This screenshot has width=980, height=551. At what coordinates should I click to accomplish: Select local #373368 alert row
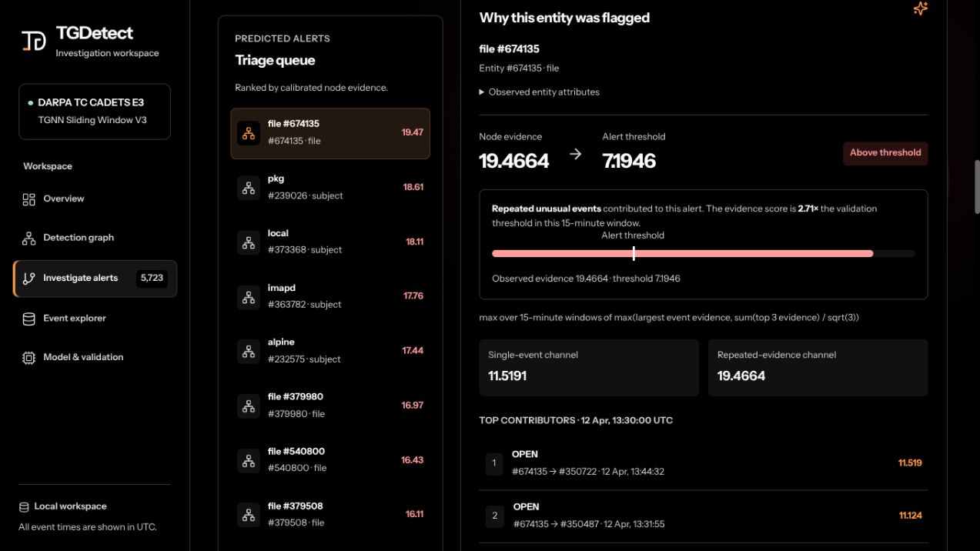click(330, 242)
